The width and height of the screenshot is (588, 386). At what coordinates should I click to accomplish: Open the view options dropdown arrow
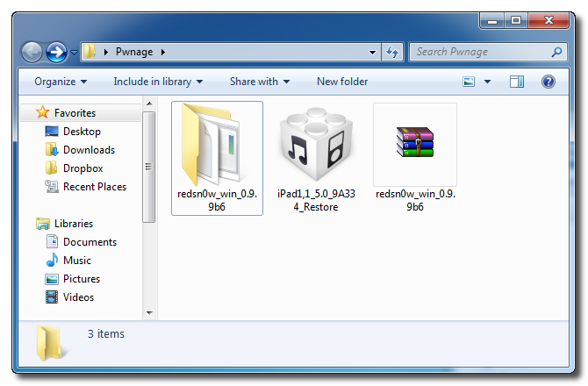[487, 82]
